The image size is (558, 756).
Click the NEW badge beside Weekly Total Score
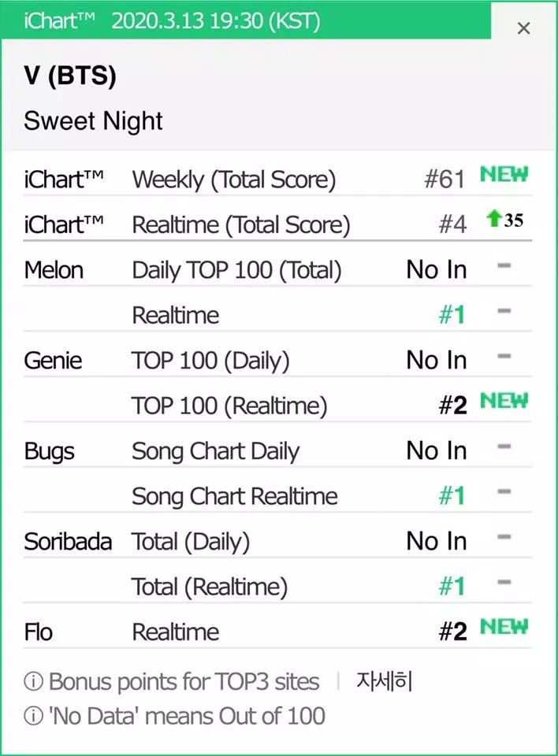tap(504, 174)
